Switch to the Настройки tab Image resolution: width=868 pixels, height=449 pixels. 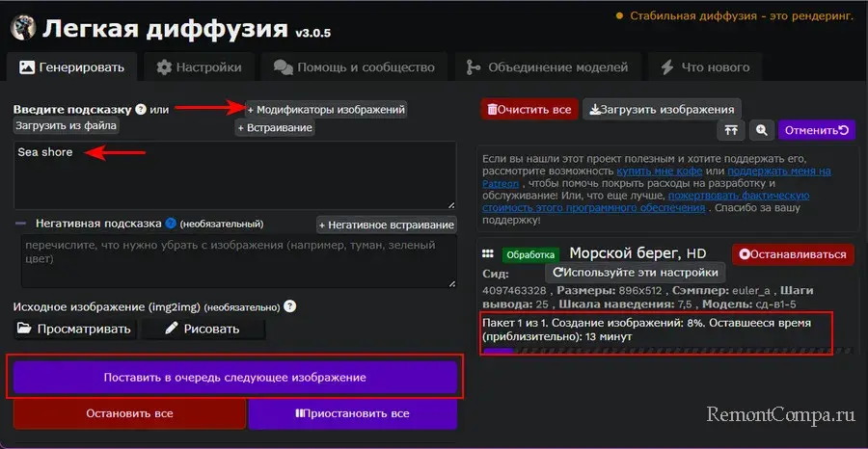tap(200, 67)
